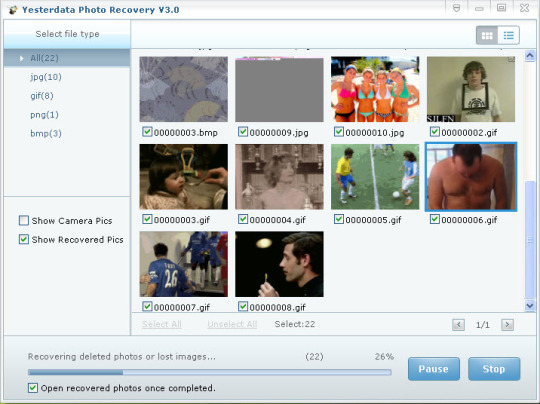540x404 pixels.
Task: Switch to thumbnail grid view
Action: (x=487, y=35)
